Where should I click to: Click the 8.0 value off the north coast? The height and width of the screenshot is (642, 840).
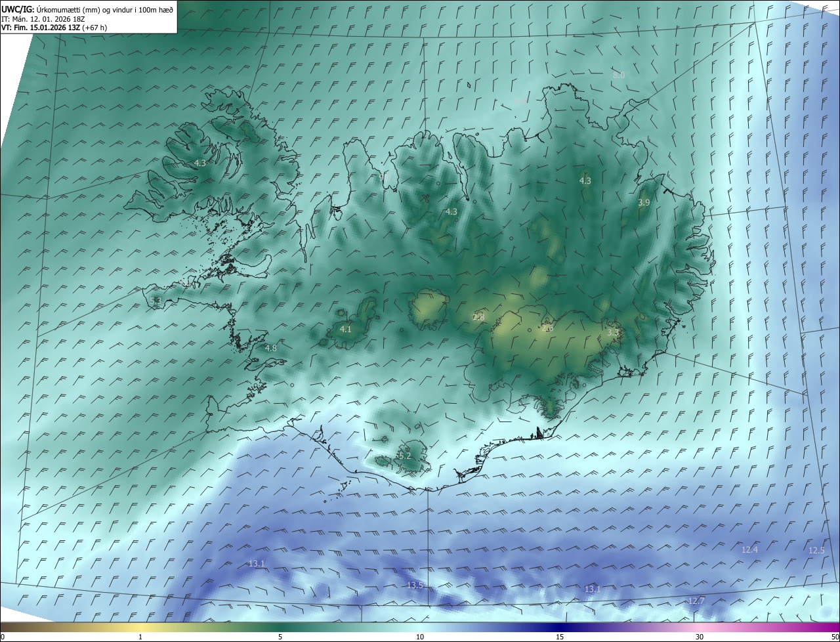[x=619, y=75]
